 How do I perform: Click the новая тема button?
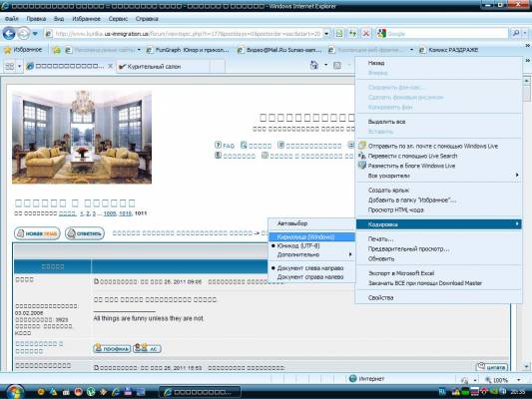click(37, 233)
